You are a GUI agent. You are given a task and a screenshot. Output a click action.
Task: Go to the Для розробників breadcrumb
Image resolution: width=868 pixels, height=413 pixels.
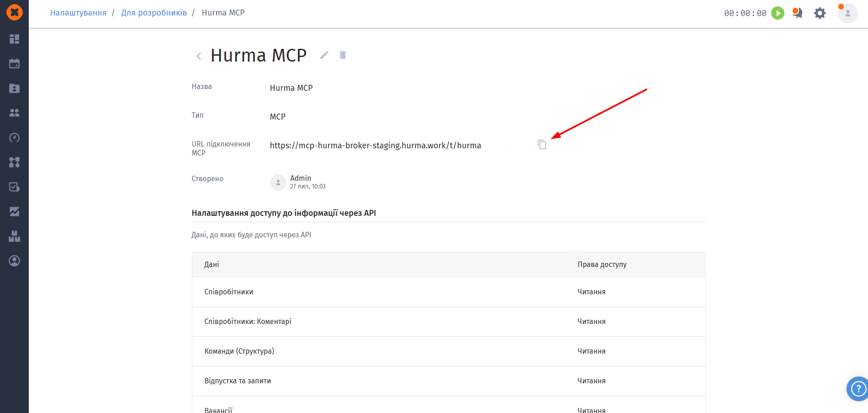[154, 13]
